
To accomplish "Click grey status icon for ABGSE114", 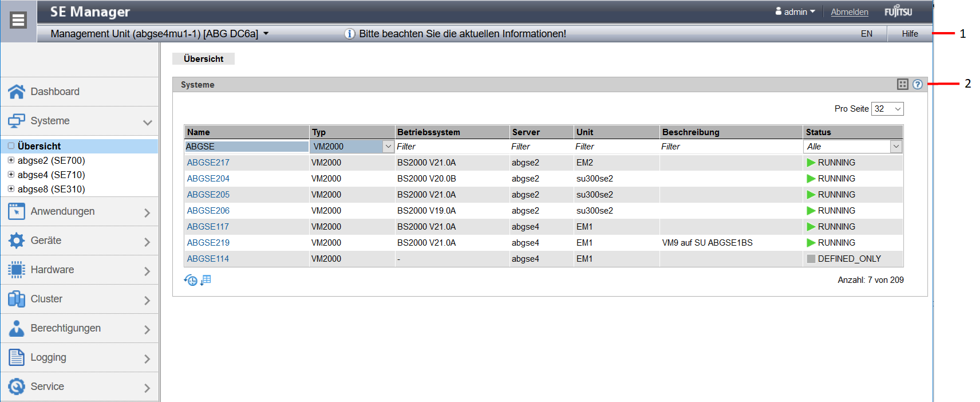I will coord(811,259).
